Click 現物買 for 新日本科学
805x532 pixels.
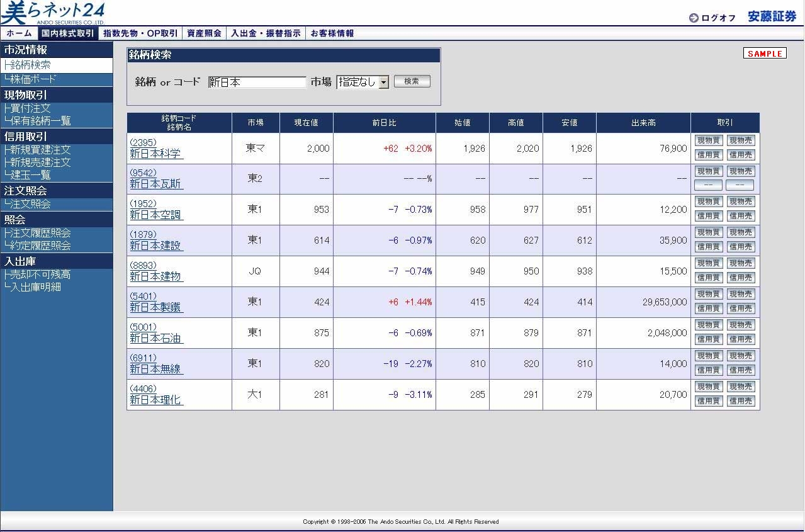(709, 140)
